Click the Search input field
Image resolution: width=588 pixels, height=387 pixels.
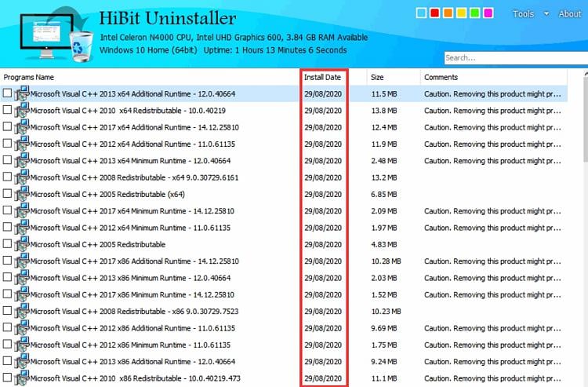coord(516,58)
